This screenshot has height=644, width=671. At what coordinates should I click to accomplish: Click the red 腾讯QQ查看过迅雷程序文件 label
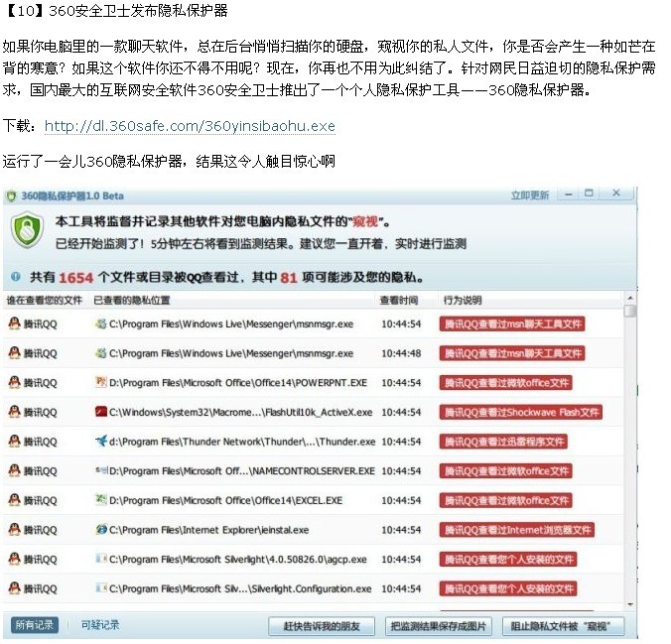tap(503, 442)
